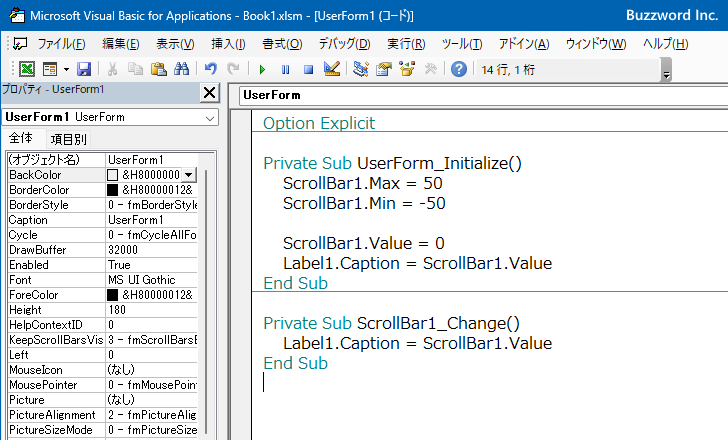This screenshot has height=440, width=728.
Task: Save the workbook with the floppy icon
Action: point(84,69)
